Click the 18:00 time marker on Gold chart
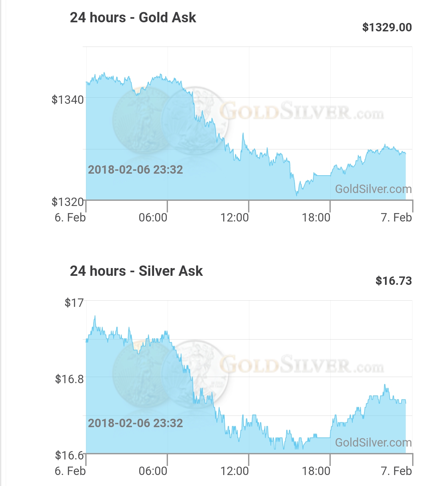 coord(316,218)
